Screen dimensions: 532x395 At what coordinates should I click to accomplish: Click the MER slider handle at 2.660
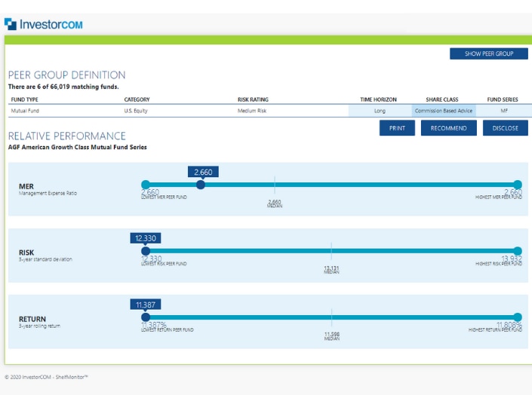pos(201,185)
